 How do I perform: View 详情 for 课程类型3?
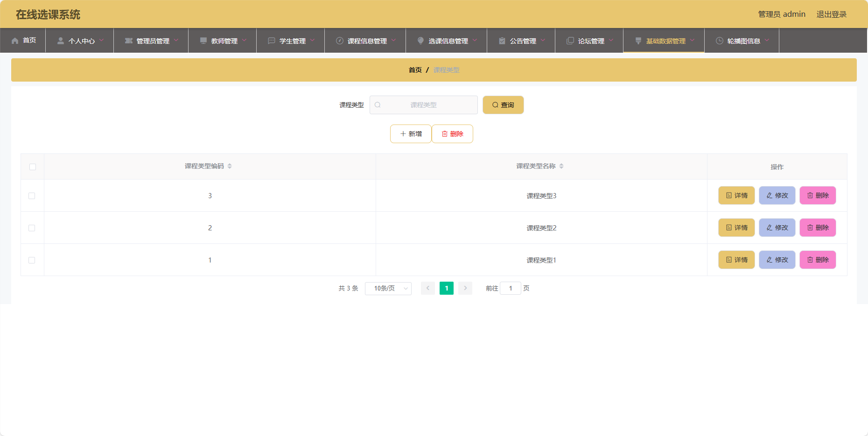coord(736,195)
